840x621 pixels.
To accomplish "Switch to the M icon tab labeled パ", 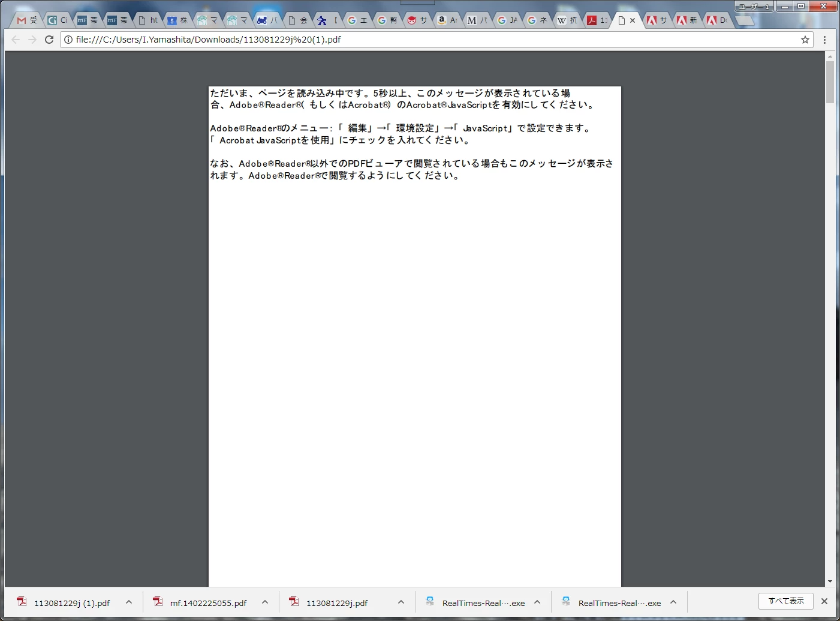I will pos(477,20).
